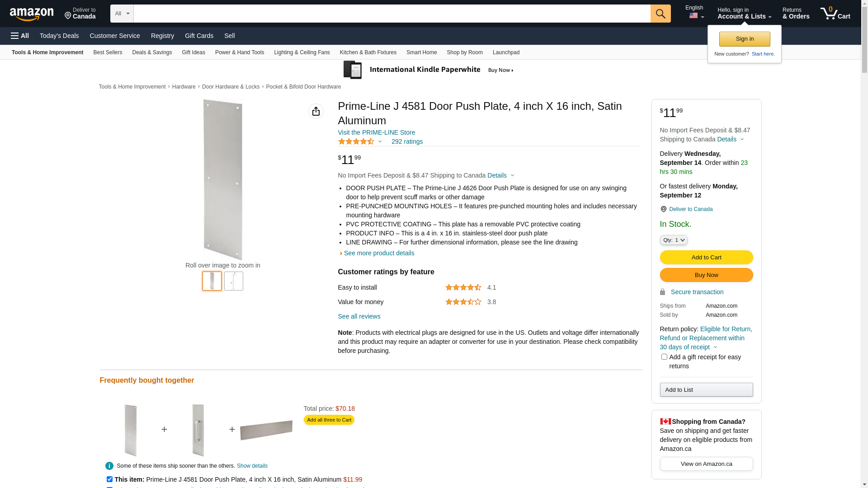Click the Buy Now button

point(706,275)
